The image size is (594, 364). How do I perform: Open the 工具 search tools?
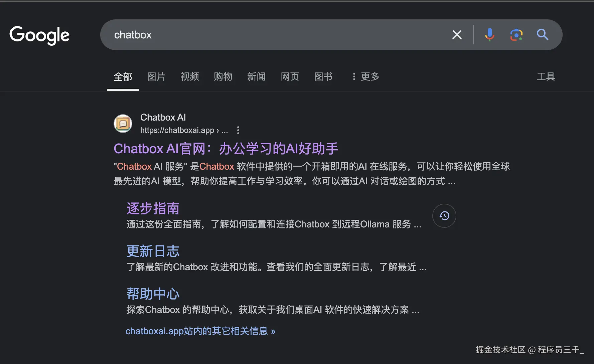(x=546, y=77)
